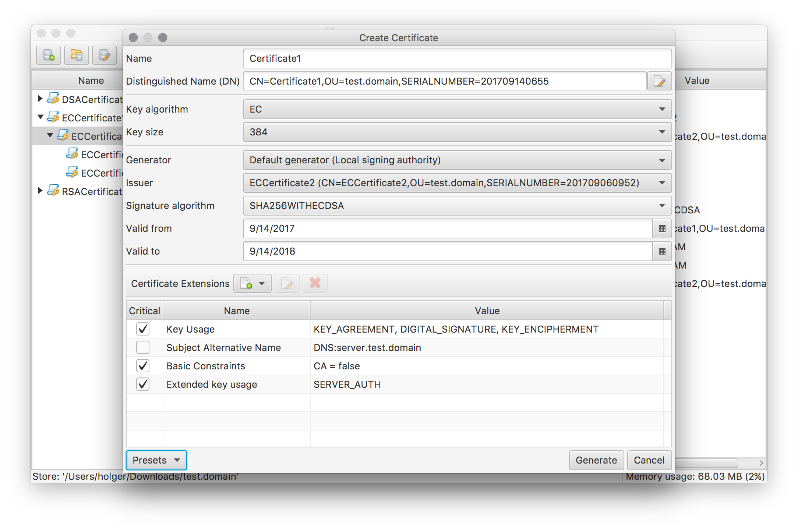The height and width of the screenshot is (532, 798).
Task: Toggle Critical checkbox for Basic Constraints
Action: tap(143, 366)
